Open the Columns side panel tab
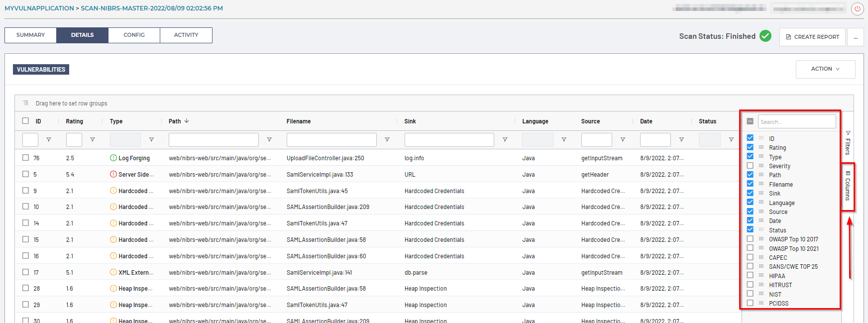Image resolution: width=868 pixels, height=323 pixels. pyautogui.click(x=848, y=187)
